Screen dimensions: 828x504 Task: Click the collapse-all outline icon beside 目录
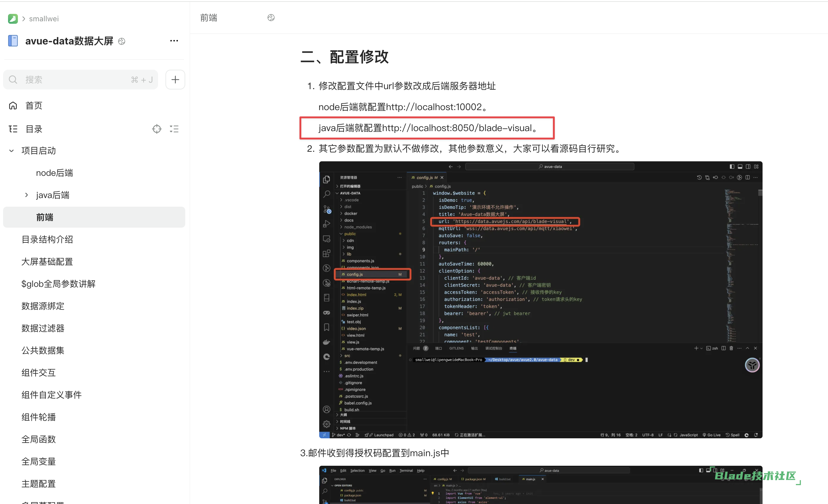point(174,129)
